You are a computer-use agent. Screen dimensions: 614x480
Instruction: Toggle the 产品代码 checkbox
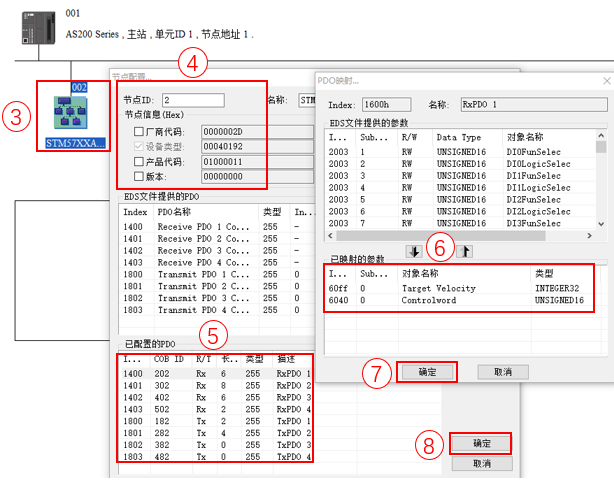point(139,161)
